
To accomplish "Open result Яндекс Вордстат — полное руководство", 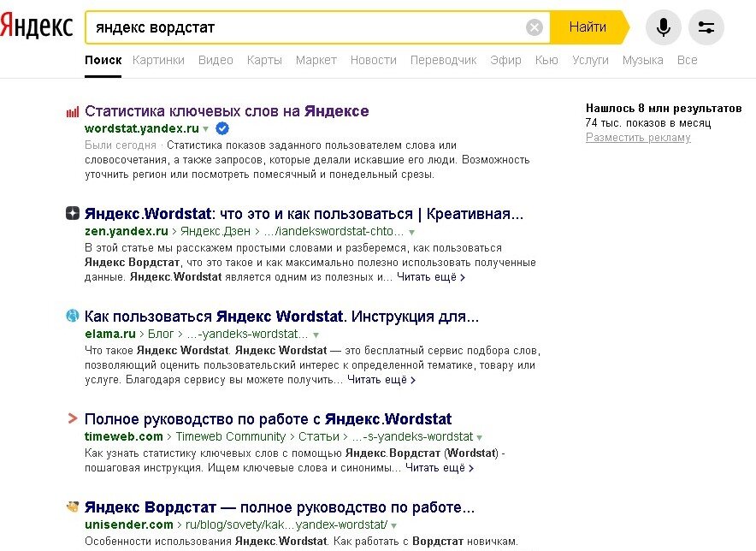I will 280,507.
